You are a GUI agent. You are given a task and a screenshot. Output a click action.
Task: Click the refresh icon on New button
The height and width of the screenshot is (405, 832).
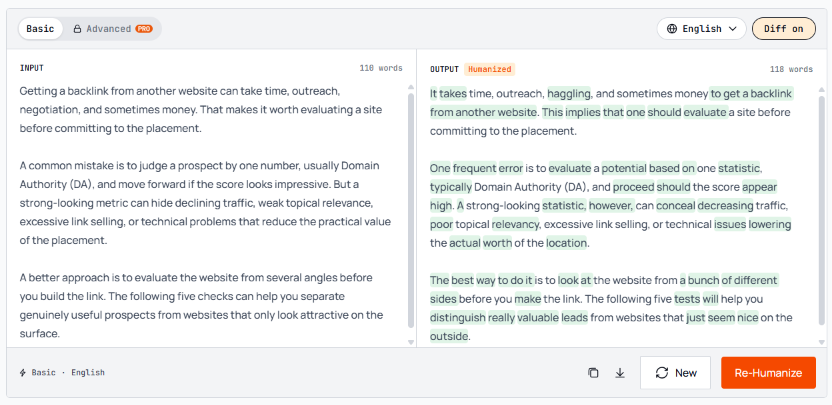pyautogui.click(x=662, y=373)
